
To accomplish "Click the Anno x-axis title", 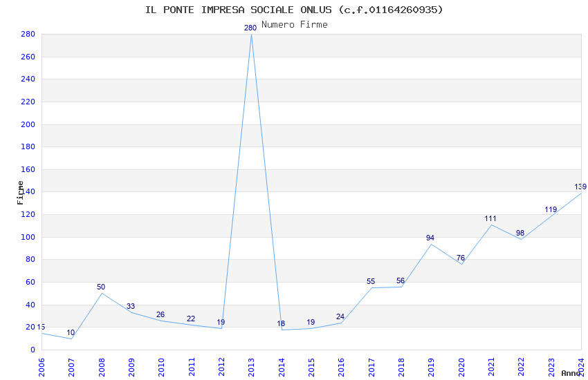I will point(571,373).
